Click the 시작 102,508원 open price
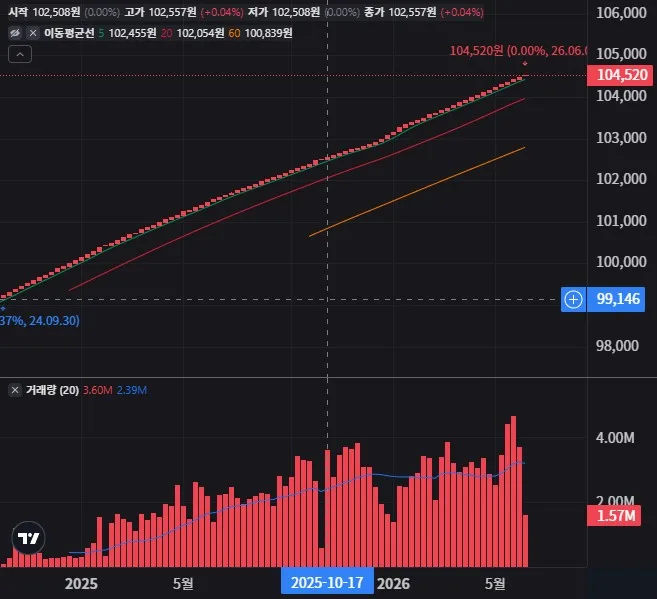The width and height of the screenshot is (657, 599). point(44,12)
